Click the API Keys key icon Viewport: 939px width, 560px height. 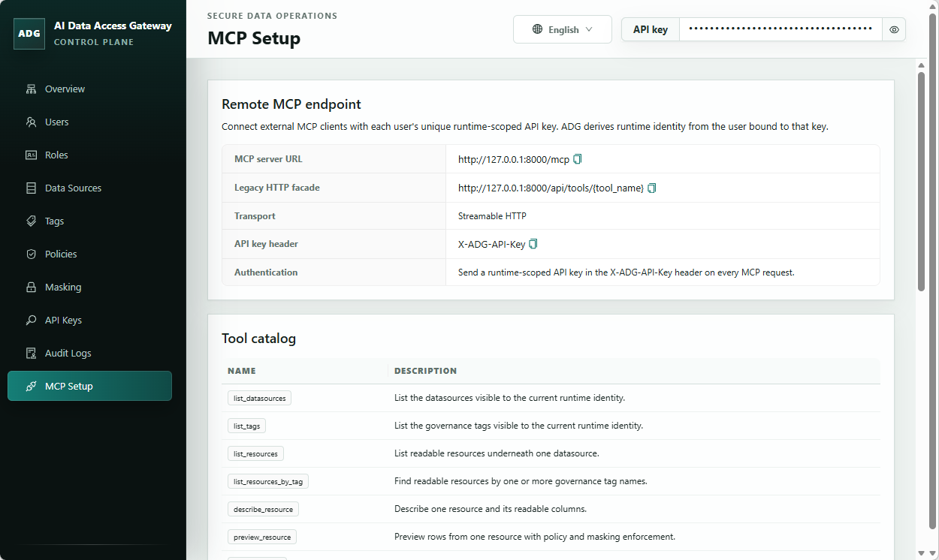tap(31, 321)
